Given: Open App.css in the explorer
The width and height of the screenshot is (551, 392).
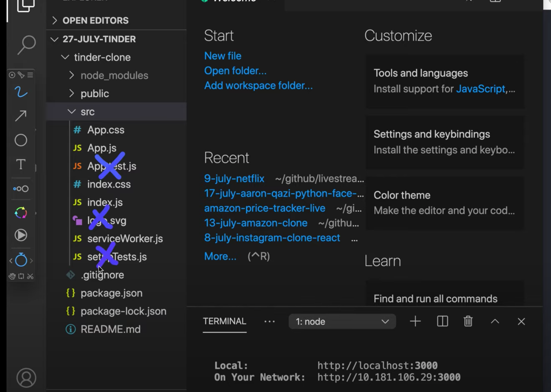Looking at the screenshot, I should point(116,130).
